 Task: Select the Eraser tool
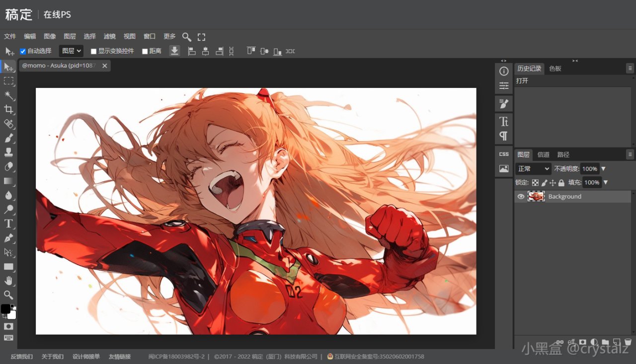click(8, 166)
